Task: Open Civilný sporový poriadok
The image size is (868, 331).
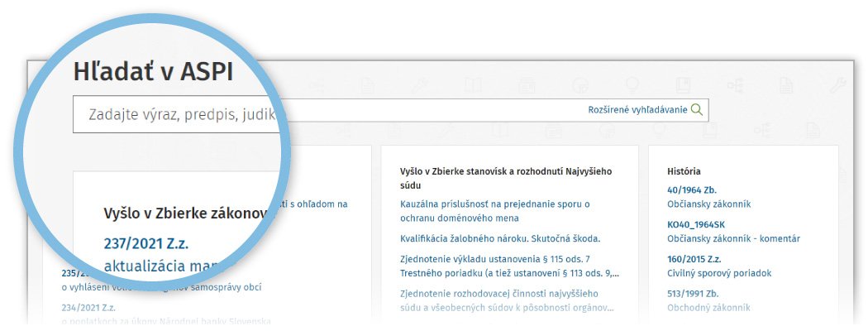Action: (719, 273)
